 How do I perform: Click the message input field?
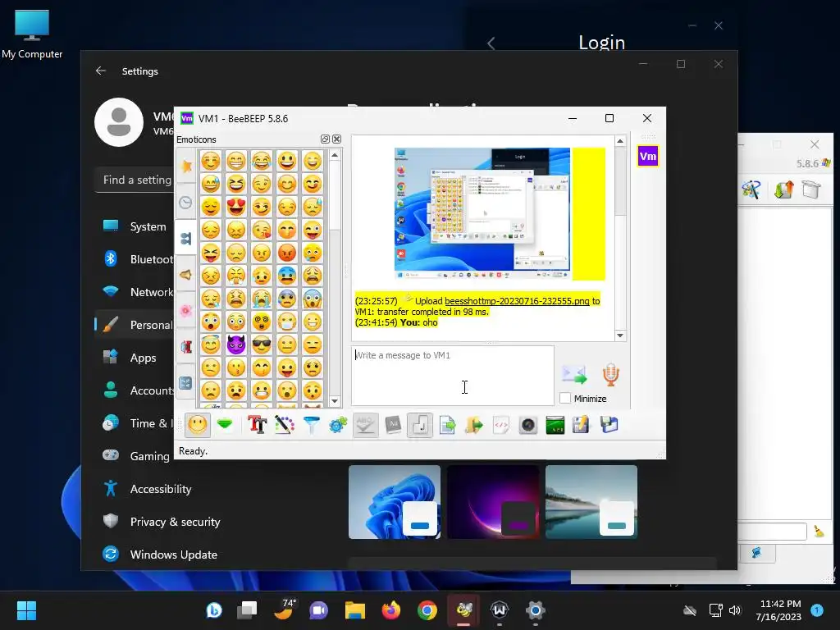pyautogui.click(x=453, y=376)
